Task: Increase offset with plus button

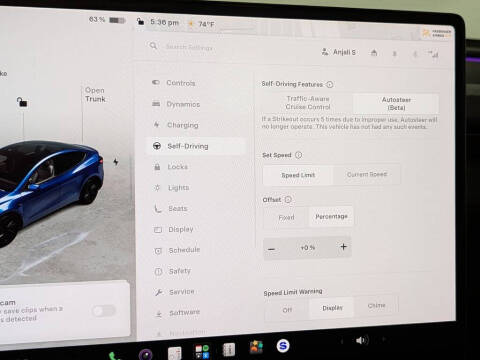Action: pos(344,247)
